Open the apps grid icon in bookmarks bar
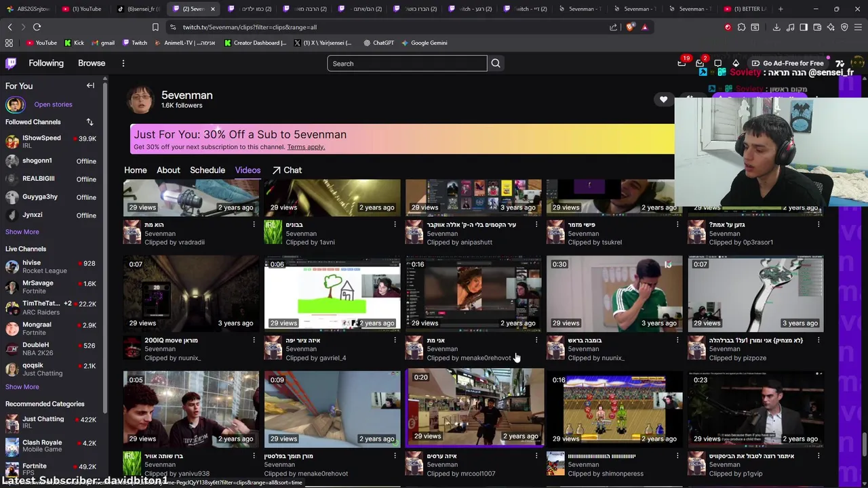The height and width of the screenshot is (488, 868). [x=9, y=43]
